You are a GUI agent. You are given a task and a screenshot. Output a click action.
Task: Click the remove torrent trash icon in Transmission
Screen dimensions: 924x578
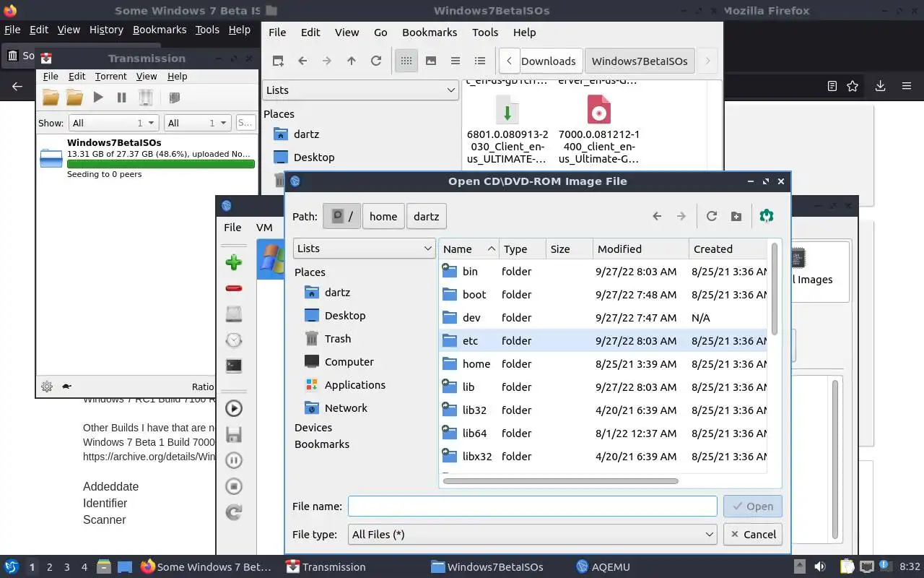point(145,97)
